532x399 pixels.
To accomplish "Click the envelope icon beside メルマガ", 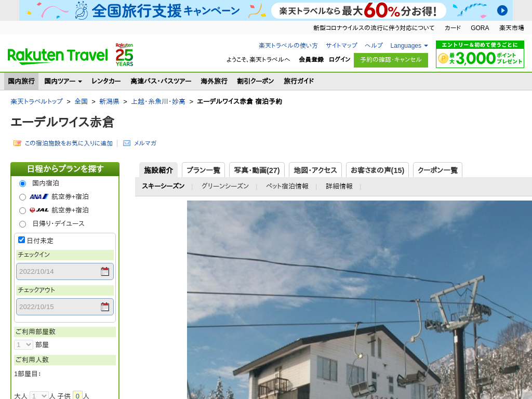I will (127, 143).
